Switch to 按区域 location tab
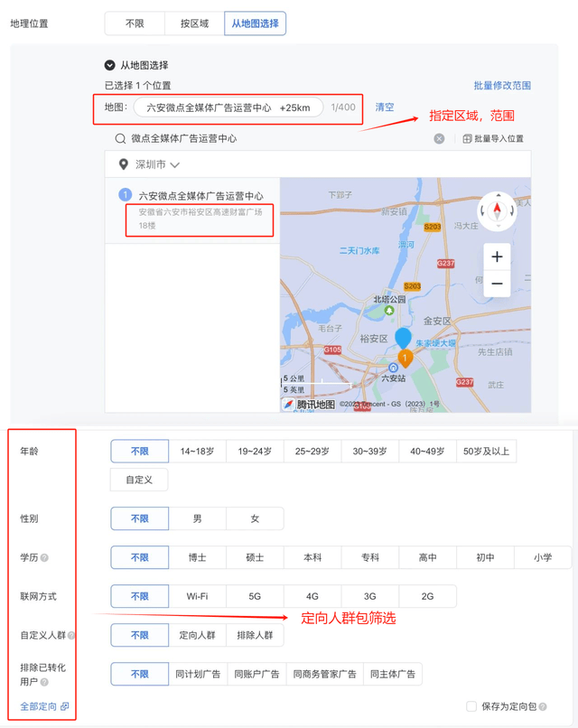The height and width of the screenshot is (728, 578). pyautogui.click(x=193, y=23)
